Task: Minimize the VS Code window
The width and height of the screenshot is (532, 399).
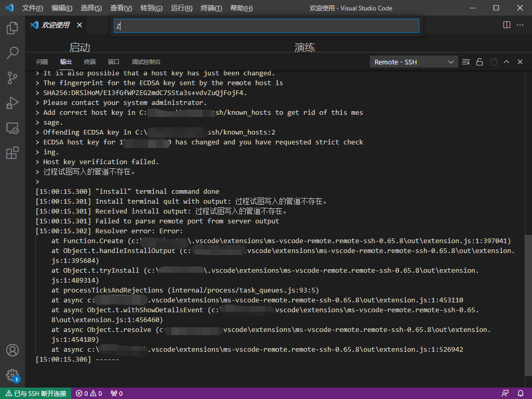Action: [472, 8]
